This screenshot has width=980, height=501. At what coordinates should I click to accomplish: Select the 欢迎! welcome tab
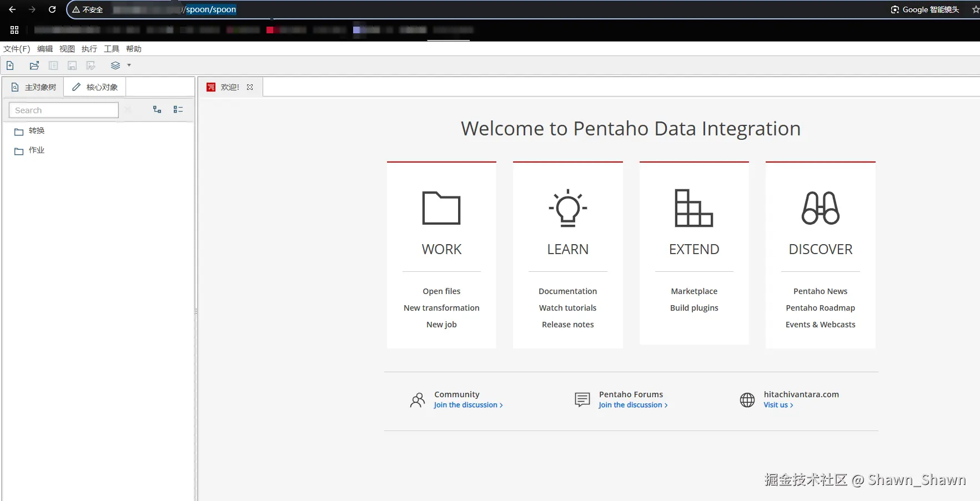[230, 87]
